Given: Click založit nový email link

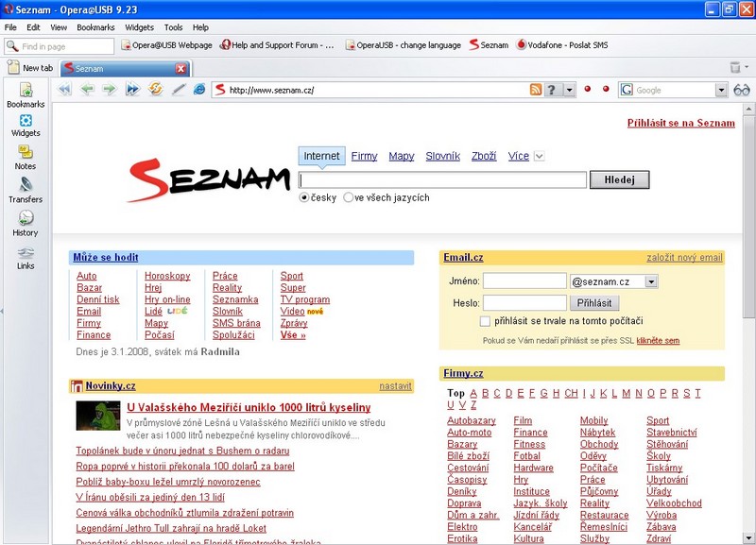Looking at the screenshot, I should coord(684,257).
